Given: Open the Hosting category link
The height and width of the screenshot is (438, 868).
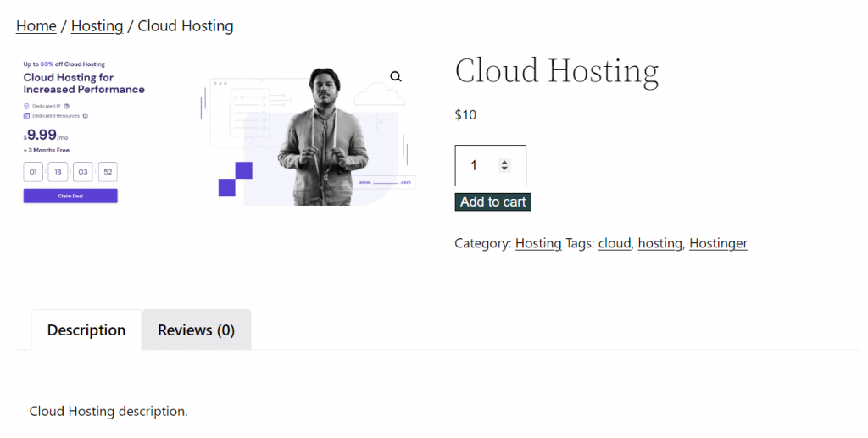Looking at the screenshot, I should [538, 243].
